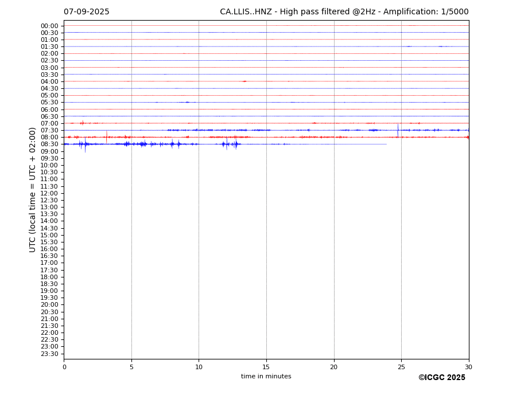Click the CA.LLIS..HNZ plot title
The image size is (532, 399).
tap(344, 12)
